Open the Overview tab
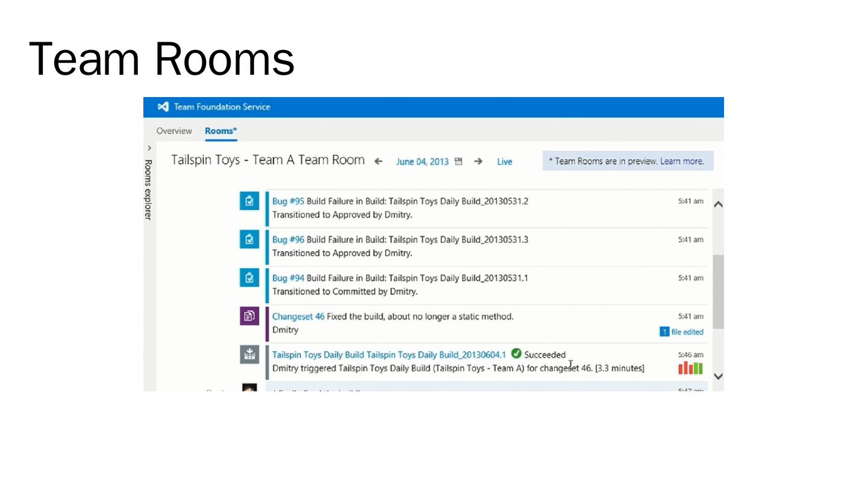Screen dimensions: 868x489 tap(174, 131)
